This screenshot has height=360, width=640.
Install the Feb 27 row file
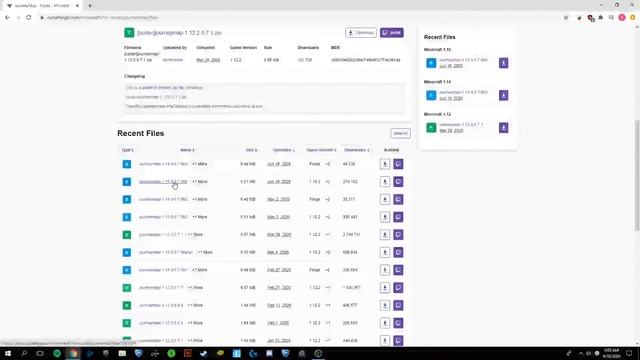398,270
